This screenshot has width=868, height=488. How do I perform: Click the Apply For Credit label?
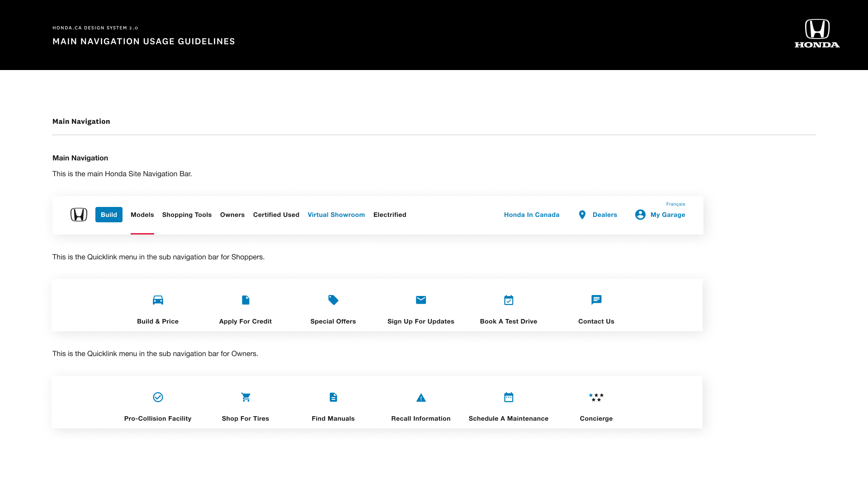[245, 321]
